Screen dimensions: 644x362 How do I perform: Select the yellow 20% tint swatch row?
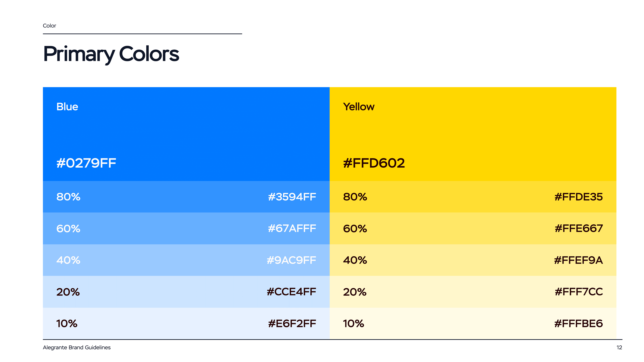473,292
